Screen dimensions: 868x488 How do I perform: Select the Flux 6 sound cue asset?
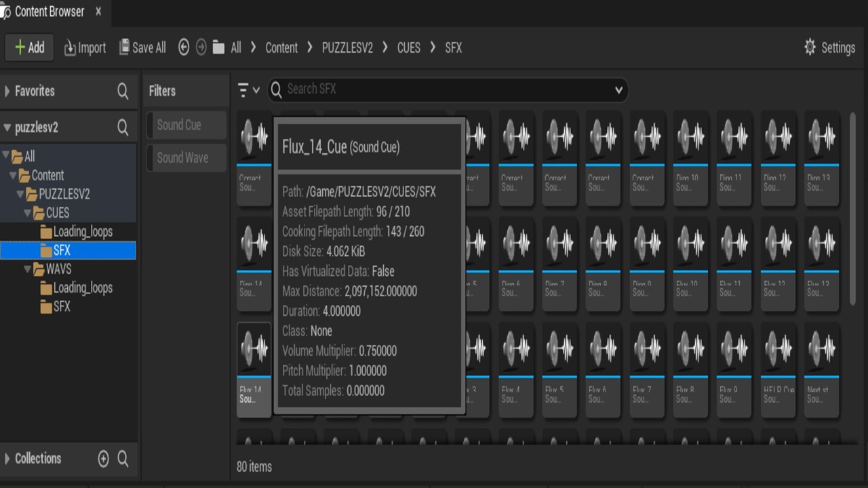click(x=603, y=370)
